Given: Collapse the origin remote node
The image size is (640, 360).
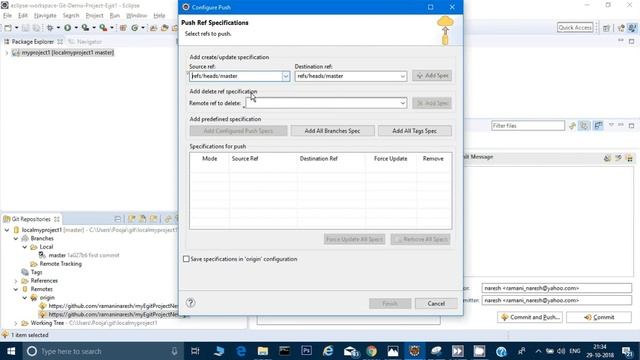Looking at the screenshot, I should pos(24,298).
